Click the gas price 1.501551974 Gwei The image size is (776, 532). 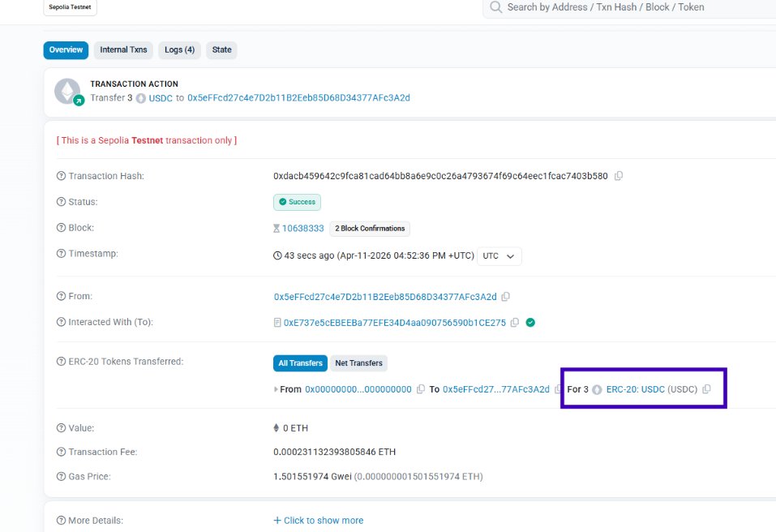[x=312, y=477]
